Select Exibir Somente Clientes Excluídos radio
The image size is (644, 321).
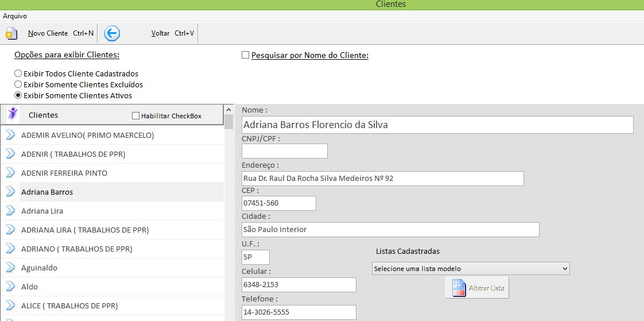[18, 84]
